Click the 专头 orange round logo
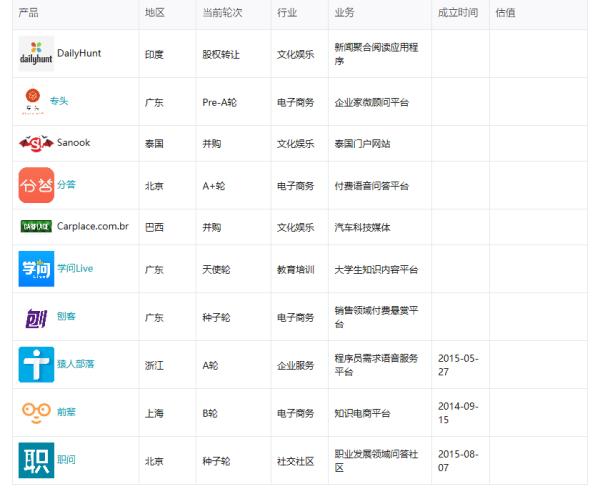Viewport: 600px width, 494px height. 33,101
